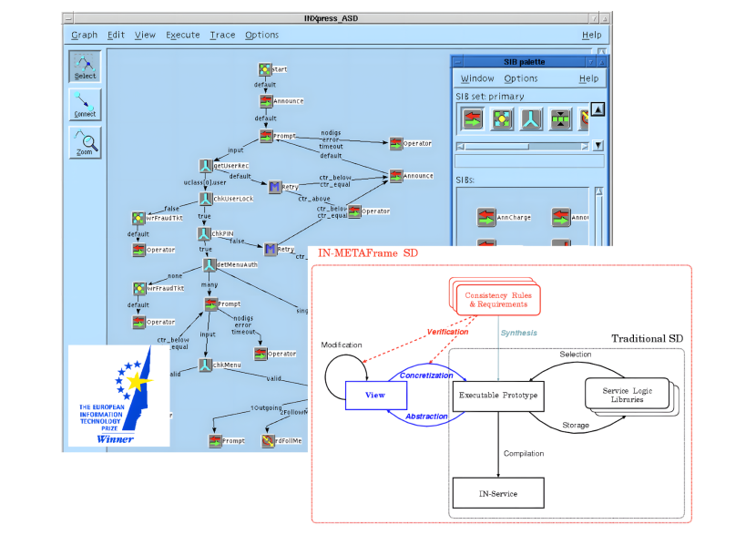This screenshot has width=756, height=535.
Task: Click the detMenuAuth node icon
Action: pos(209,264)
